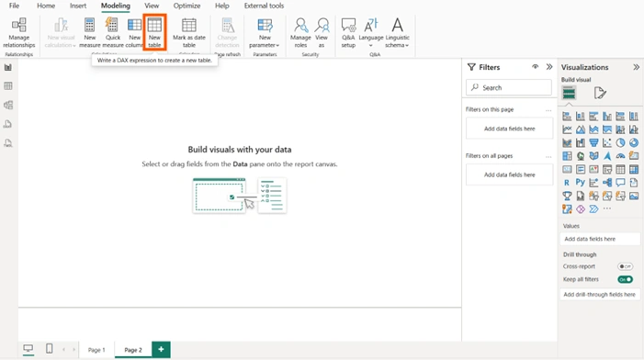Image resolution: width=644 pixels, height=360 pixels.
Task: Toggle Cross-report drill through switch
Action: tap(625, 266)
